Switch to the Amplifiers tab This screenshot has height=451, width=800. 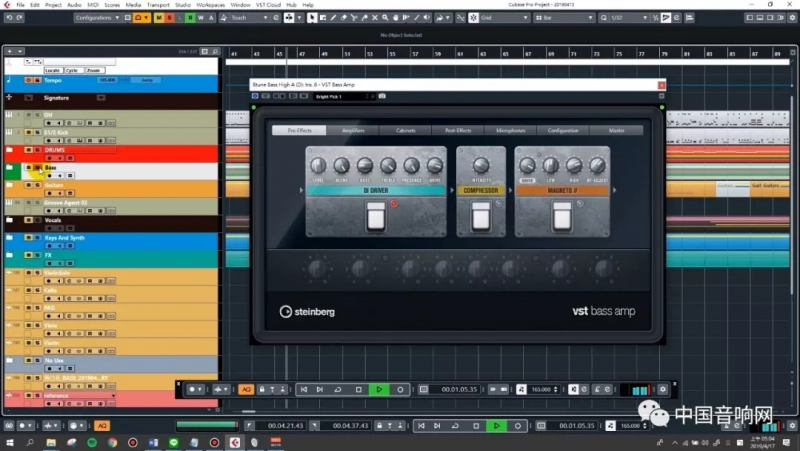coord(353,131)
